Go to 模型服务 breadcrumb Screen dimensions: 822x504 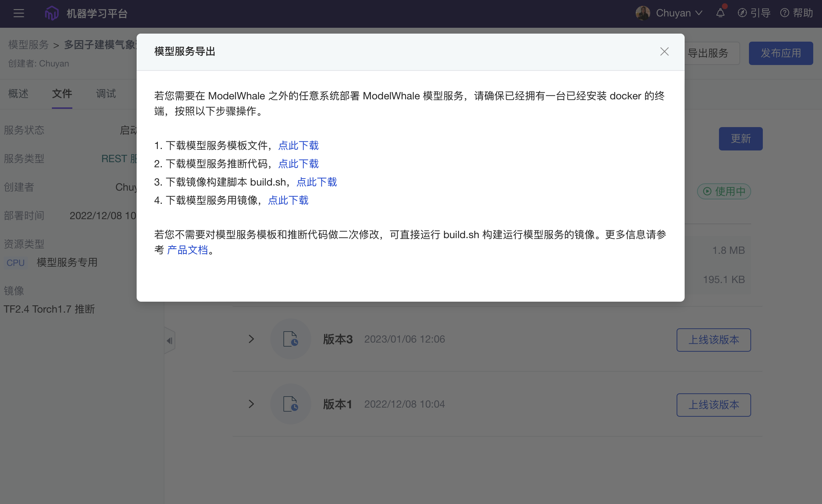[x=28, y=45]
